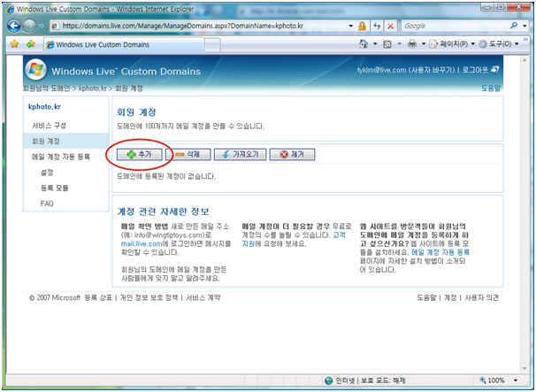Select kphoto.kr in sidebar
This screenshot has width=536, height=392.
(44, 107)
